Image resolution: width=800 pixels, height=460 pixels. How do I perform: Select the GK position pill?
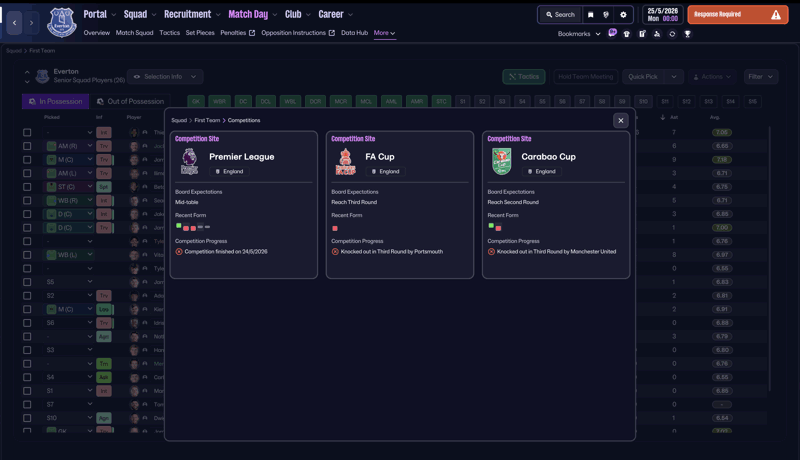(196, 101)
